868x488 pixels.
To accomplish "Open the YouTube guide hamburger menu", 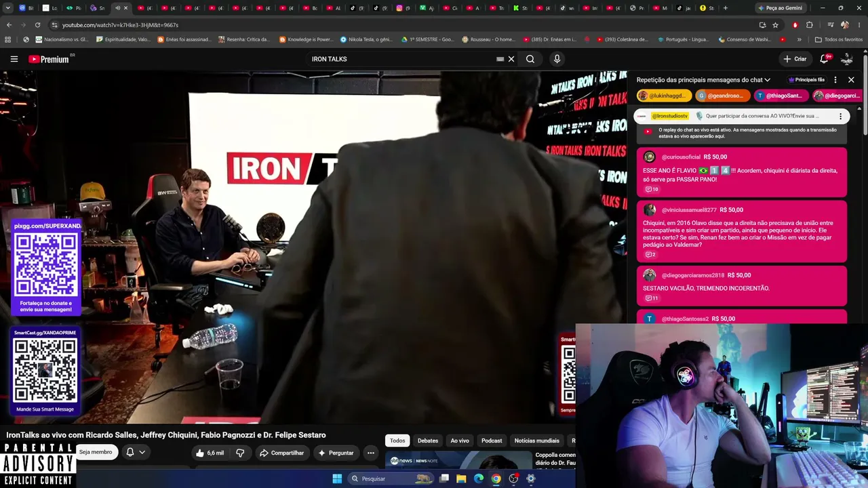I will click(x=14, y=59).
